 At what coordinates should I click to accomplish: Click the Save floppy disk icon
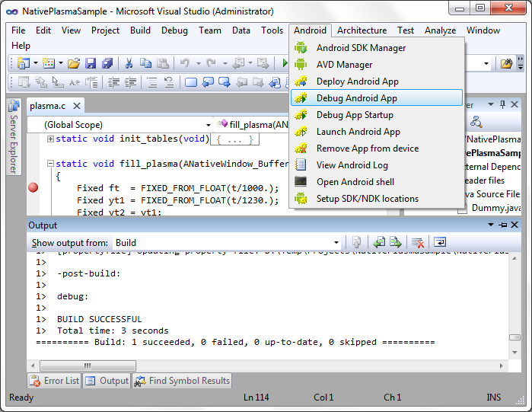point(91,63)
